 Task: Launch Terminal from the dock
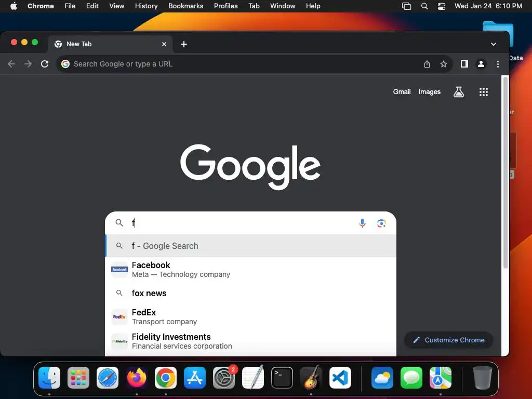(x=282, y=378)
